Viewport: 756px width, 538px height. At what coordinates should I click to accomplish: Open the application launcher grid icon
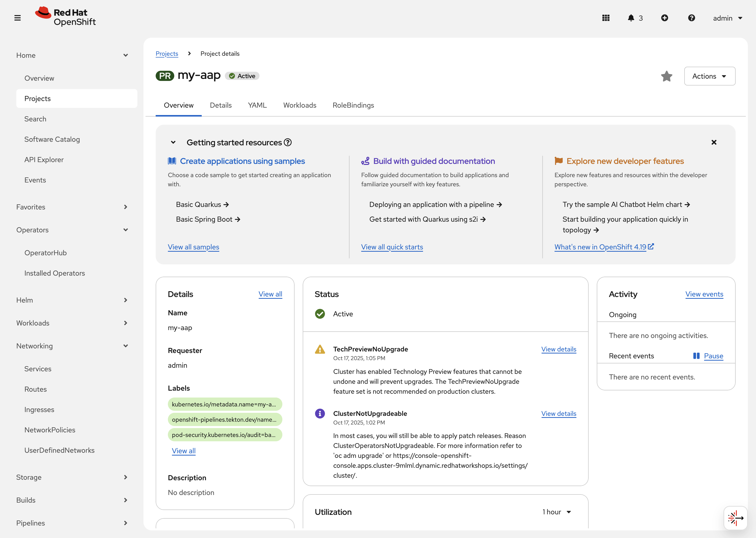point(606,18)
